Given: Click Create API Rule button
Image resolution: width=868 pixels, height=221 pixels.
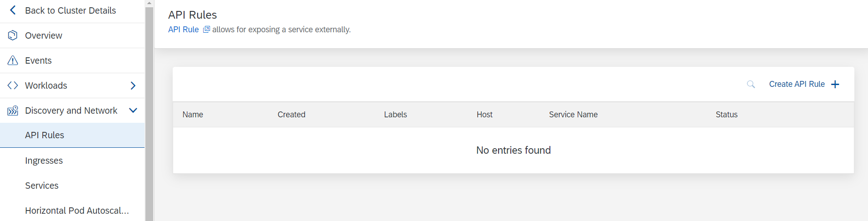Looking at the screenshot, I should 804,84.
